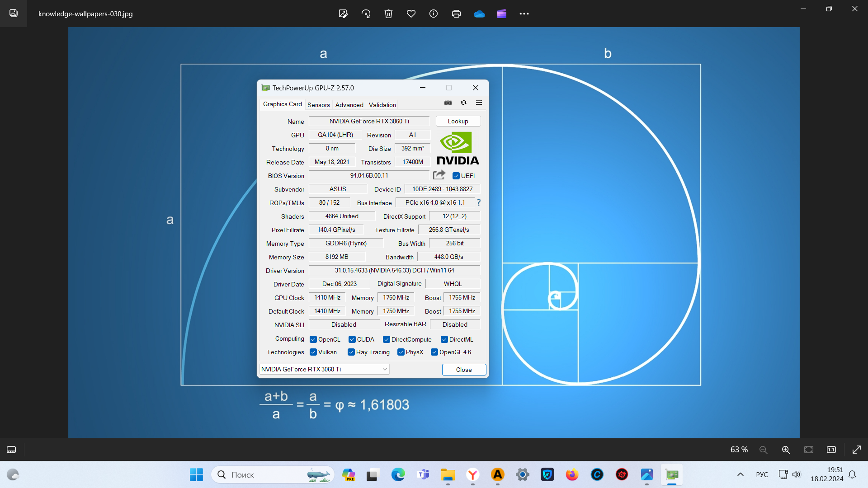The image size is (868, 488).
Task: Open the file info icon
Action: coord(434,14)
